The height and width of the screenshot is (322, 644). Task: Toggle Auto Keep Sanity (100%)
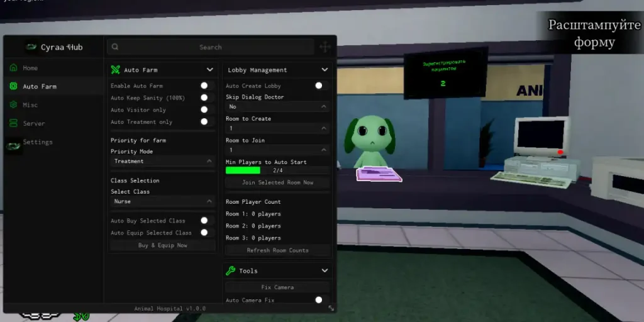pos(207,97)
